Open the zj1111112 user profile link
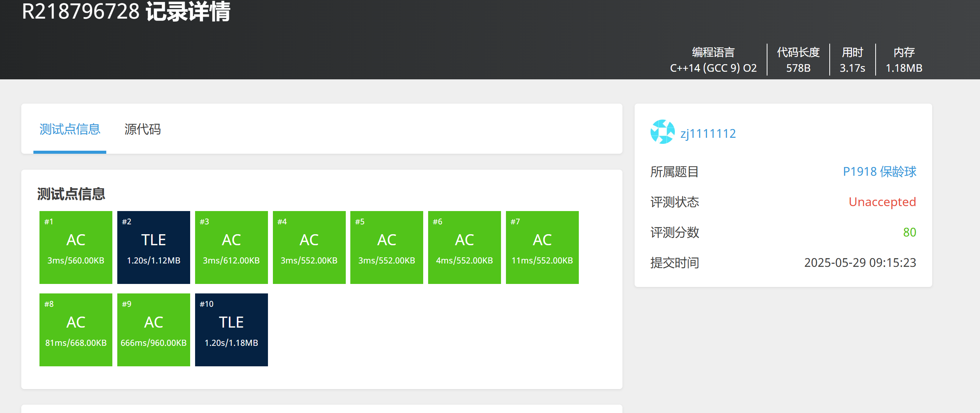The width and height of the screenshot is (980, 413). [707, 134]
